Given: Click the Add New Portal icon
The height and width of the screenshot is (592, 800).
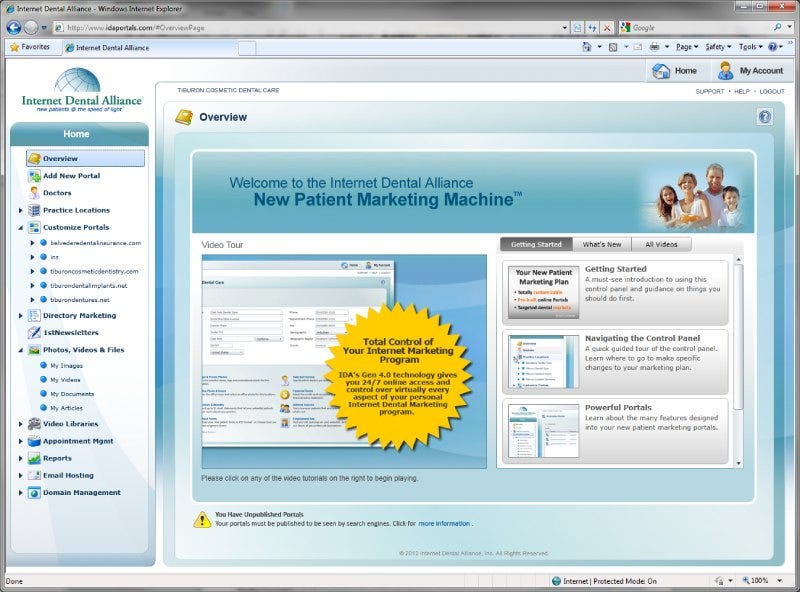Looking at the screenshot, I should (x=34, y=176).
